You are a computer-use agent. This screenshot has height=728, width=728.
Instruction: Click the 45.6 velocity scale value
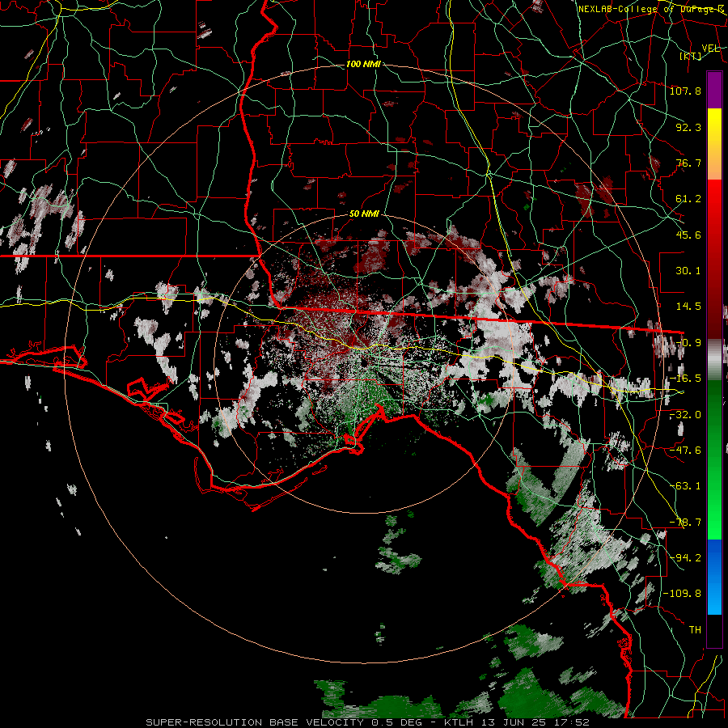click(688, 235)
